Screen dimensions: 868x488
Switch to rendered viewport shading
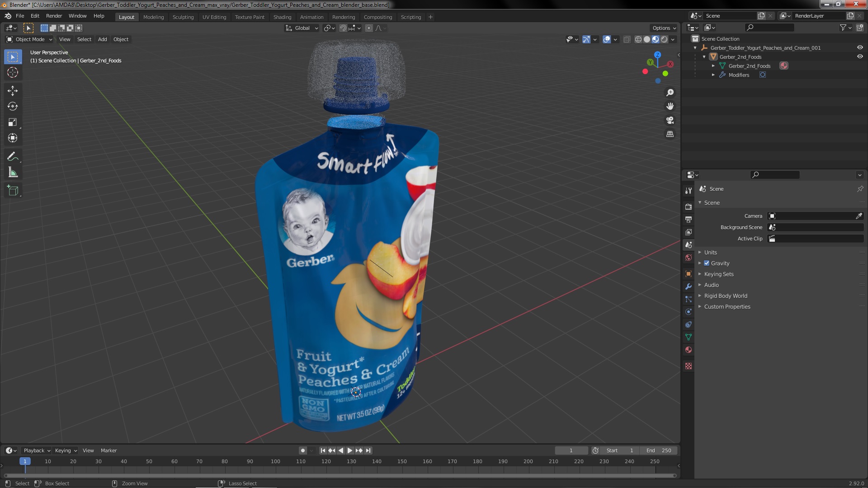[664, 39]
